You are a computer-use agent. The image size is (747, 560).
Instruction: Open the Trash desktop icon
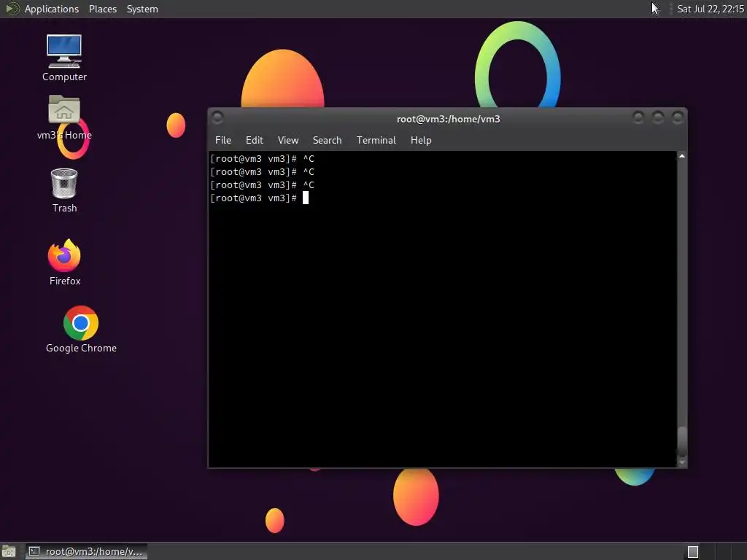pyautogui.click(x=64, y=190)
